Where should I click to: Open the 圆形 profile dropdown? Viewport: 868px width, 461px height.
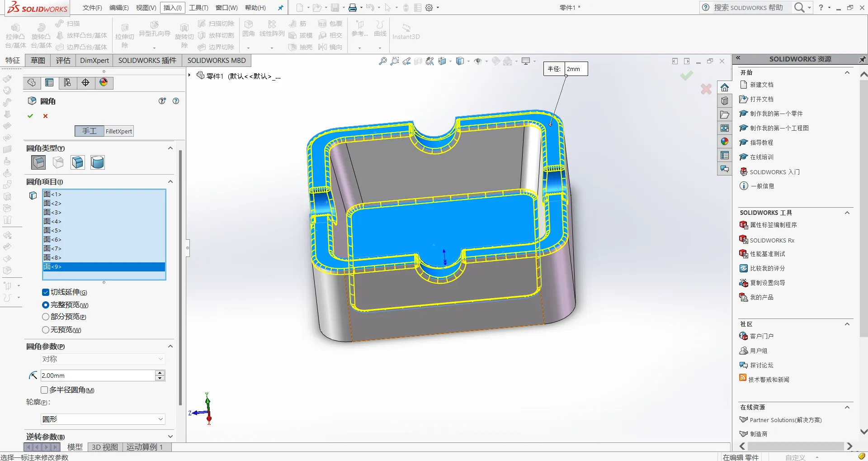(103, 419)
